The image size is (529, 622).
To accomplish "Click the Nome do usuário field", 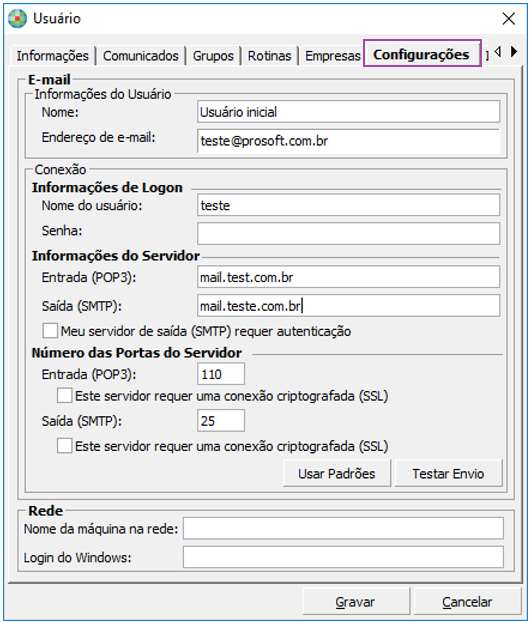I will pyautogui.click(x=348, y=205).
